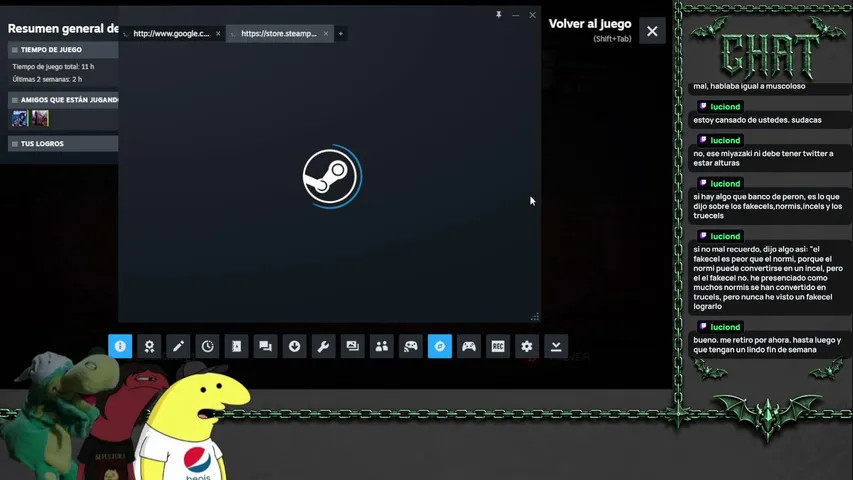Add a new browser tab
This screenshot has width=853, height=480.
tap(341, 34)
